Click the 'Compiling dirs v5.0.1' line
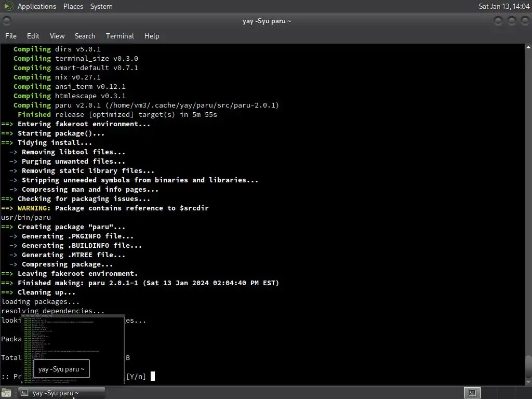The image size is (532, 399). point(57,49)
